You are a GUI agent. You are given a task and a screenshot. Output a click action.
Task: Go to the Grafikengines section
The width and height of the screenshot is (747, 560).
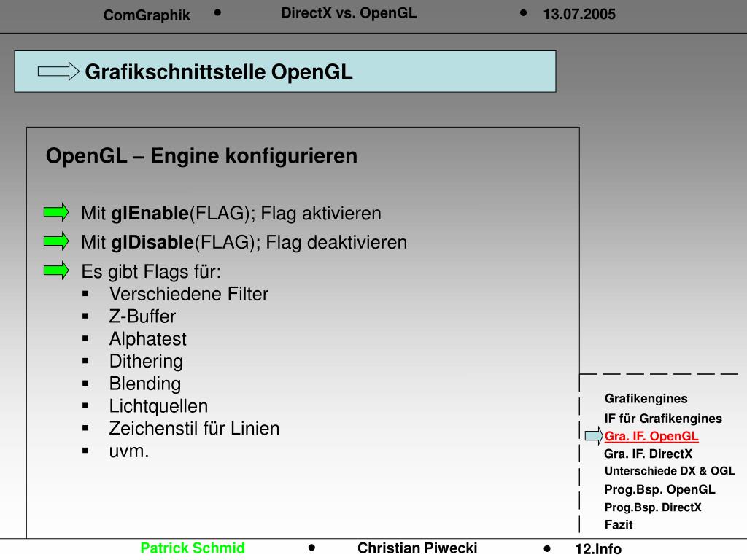(646, 399)
